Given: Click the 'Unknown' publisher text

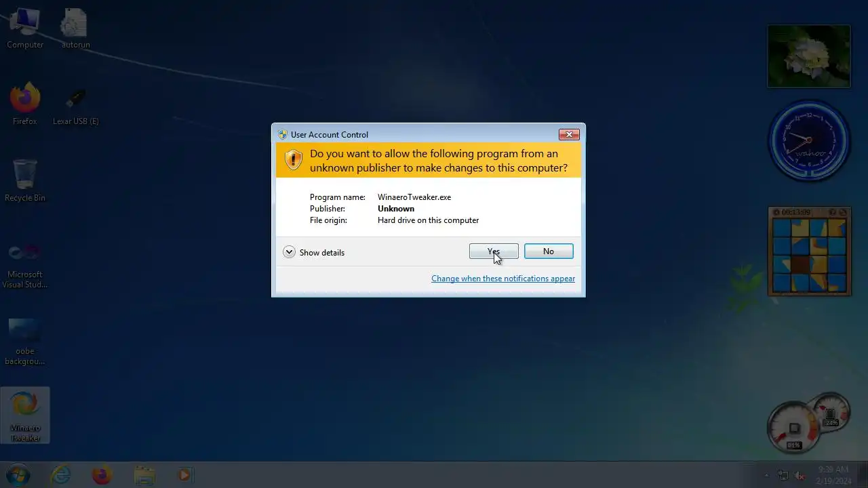Looking at the screenshot, I should pos(396,209).
